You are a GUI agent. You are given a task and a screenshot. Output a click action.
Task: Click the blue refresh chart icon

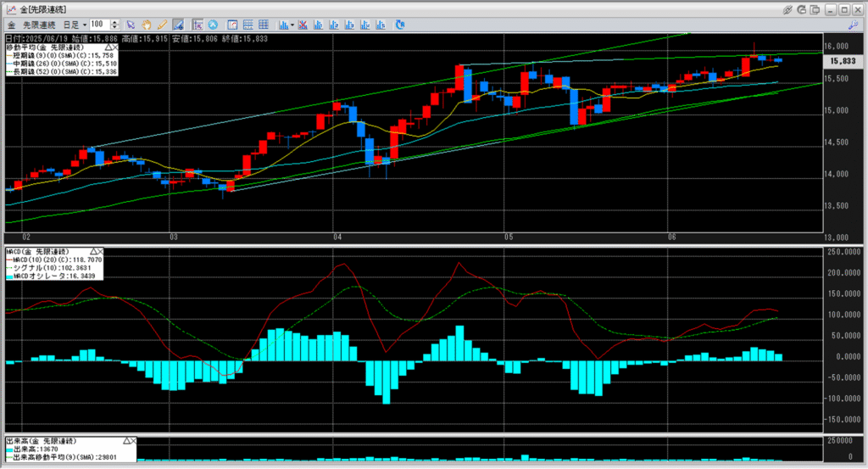point(400,25)
